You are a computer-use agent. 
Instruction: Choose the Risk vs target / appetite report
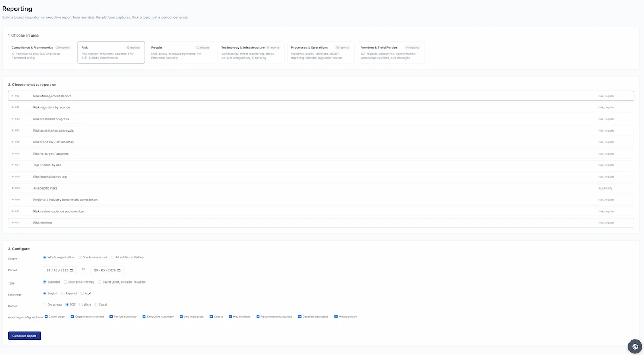(321, 154)
